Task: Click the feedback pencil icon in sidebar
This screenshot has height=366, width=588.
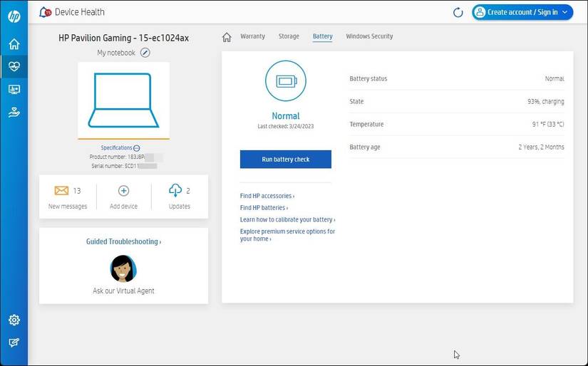Action: (x=14, y=343)
